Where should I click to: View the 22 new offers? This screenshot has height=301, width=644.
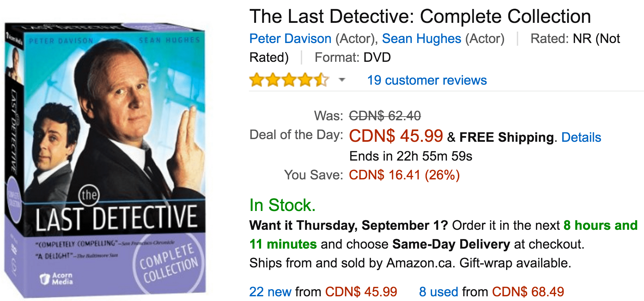point(270,292)
